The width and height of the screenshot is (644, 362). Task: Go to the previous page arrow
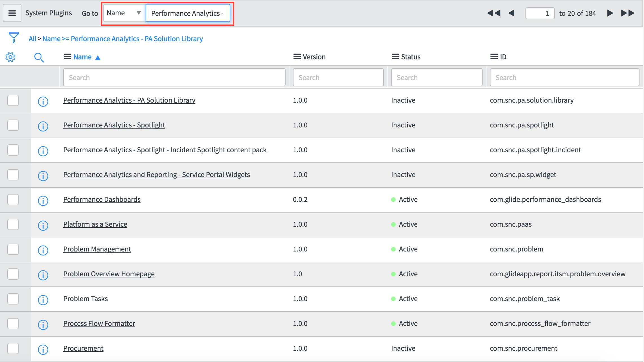[x=511, y=13]
